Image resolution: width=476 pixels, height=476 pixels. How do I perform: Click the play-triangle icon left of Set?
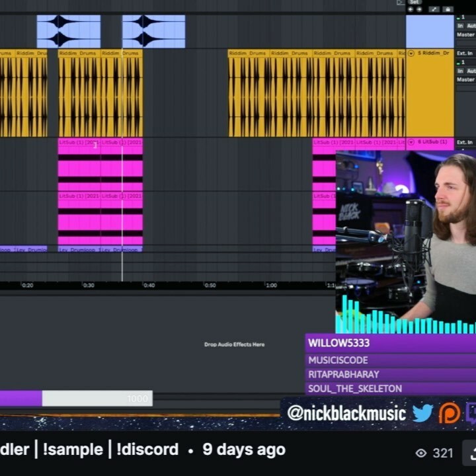click(x=401, y=3)
